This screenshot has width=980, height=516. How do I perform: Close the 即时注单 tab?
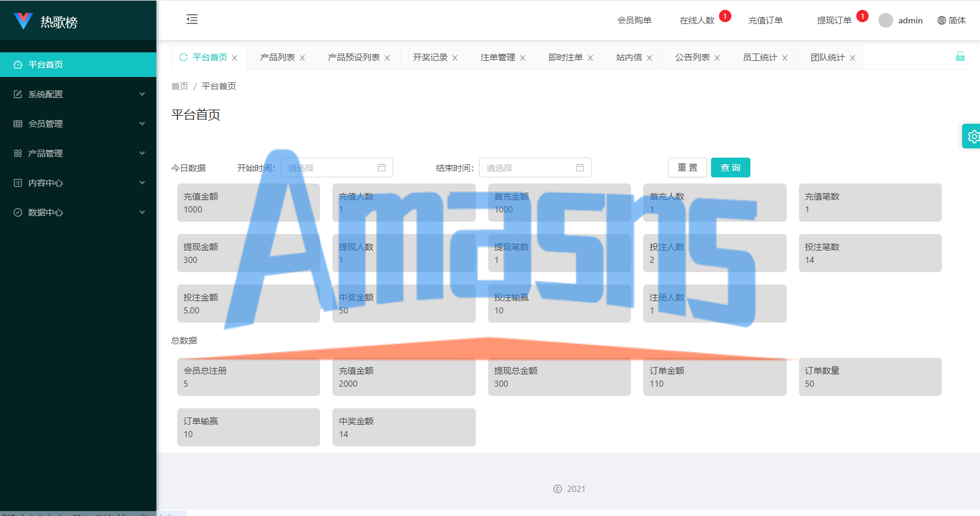pyautogui.click(x=590, y=58)
